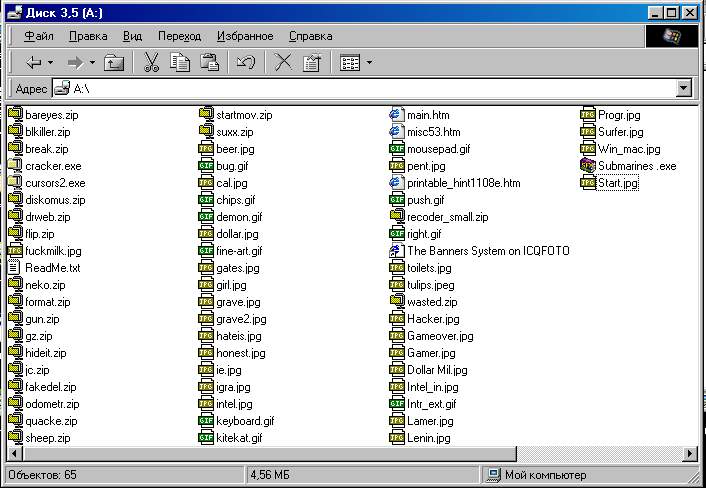This screenshot has width=706, height=488.
Task: Click the Copy toolbar icon
Action: tap(180, 63)
